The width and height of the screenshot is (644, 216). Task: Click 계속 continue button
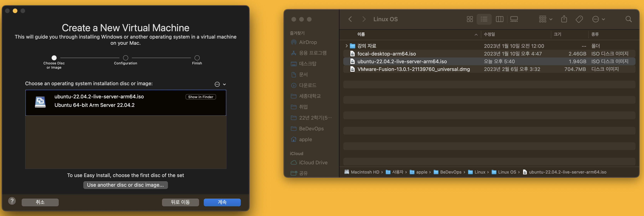[x=222, y=202]
